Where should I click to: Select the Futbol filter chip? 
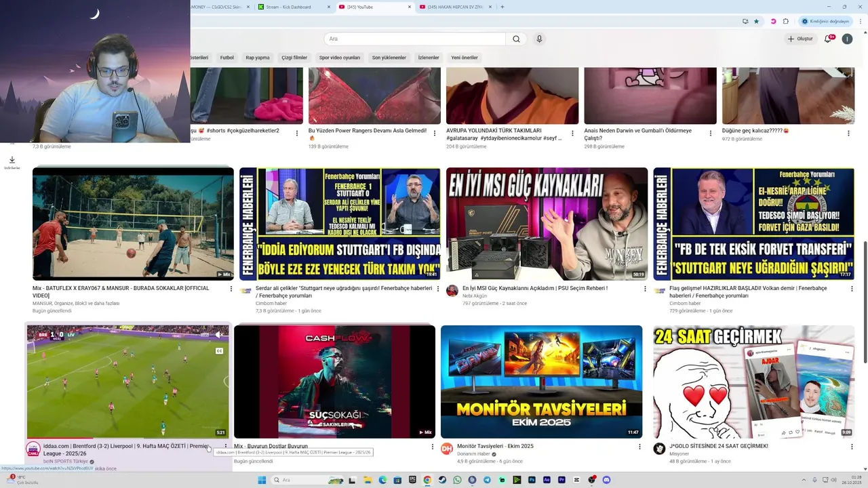pos(226,58)
